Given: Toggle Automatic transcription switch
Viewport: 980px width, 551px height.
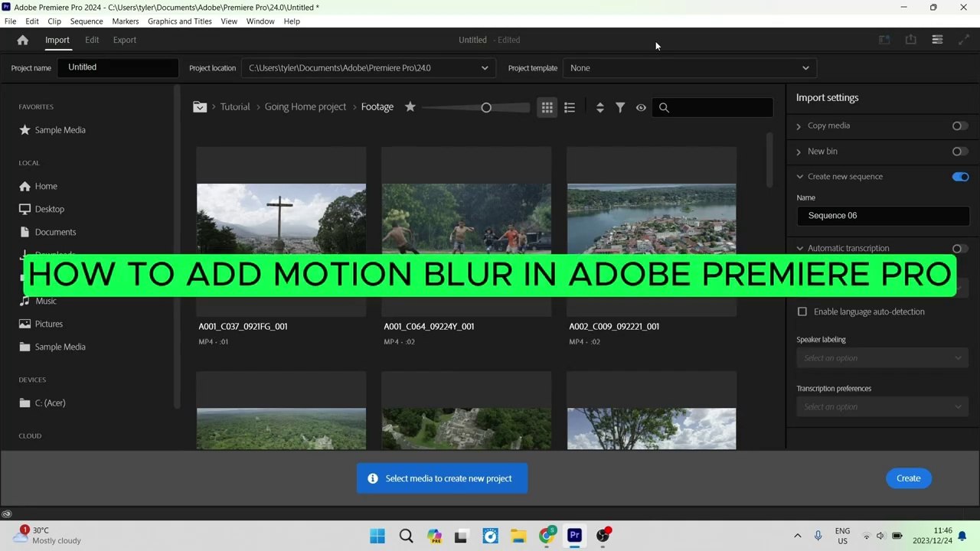Looking at the screenshot, I should pyautogui.click(x=960, y=249).
